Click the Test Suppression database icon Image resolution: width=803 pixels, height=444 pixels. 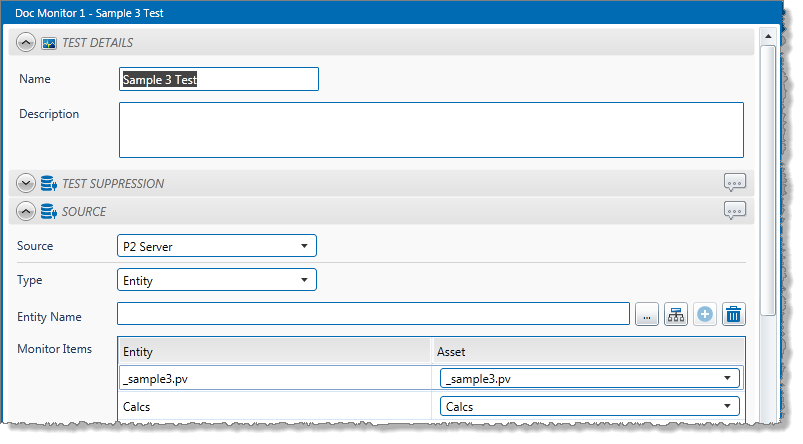click(x=49, y=183)
